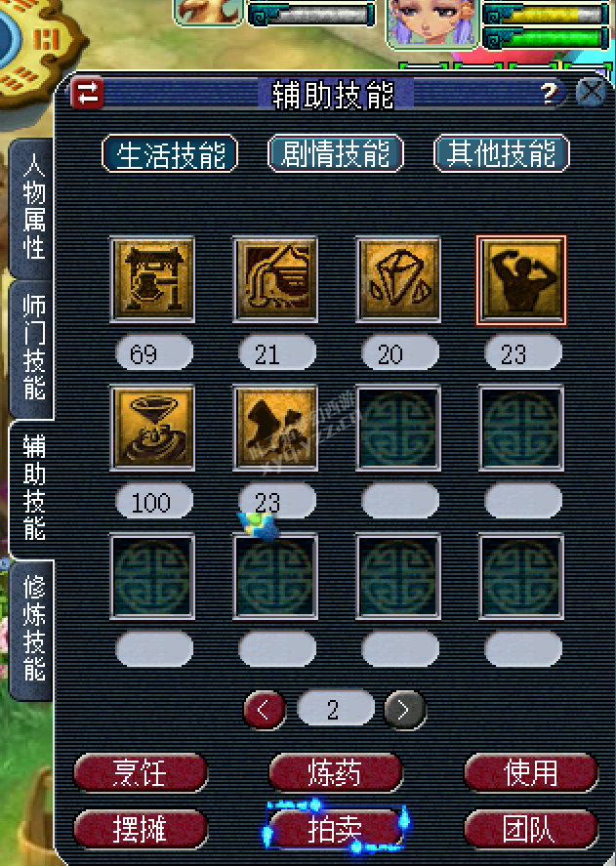This screenshot has width=616, height=866.
Task: Select the funnel pouring skill icon (level 100)
Action: (152, 428)
